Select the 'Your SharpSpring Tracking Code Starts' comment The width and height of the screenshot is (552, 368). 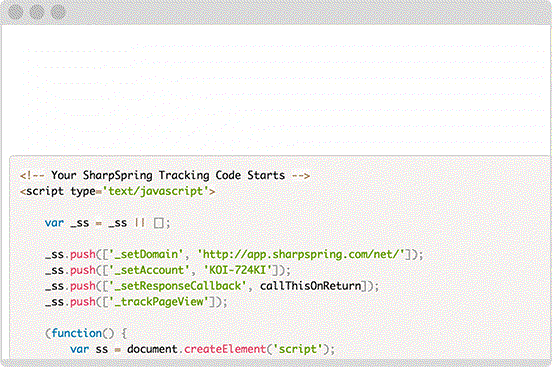pos(165,175)
